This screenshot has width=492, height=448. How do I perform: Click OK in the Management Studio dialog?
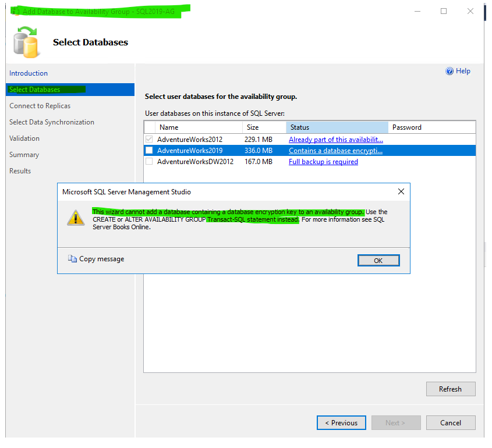point(378,260)
